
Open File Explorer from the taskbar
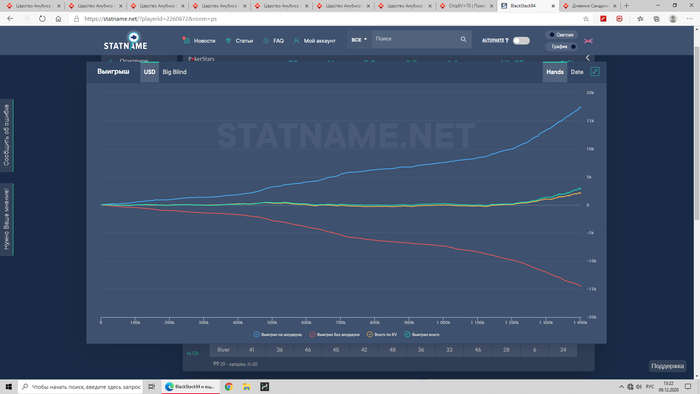point(246,386)
